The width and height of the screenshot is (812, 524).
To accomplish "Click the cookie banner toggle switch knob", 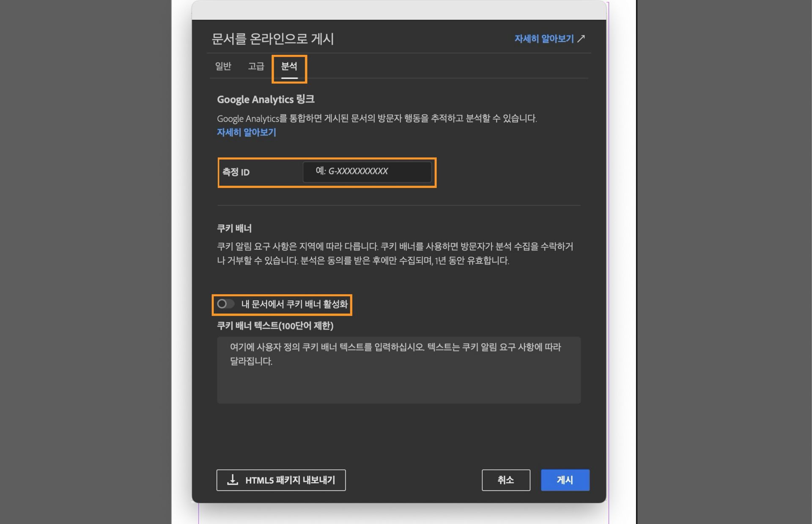I will click(222, 304).
